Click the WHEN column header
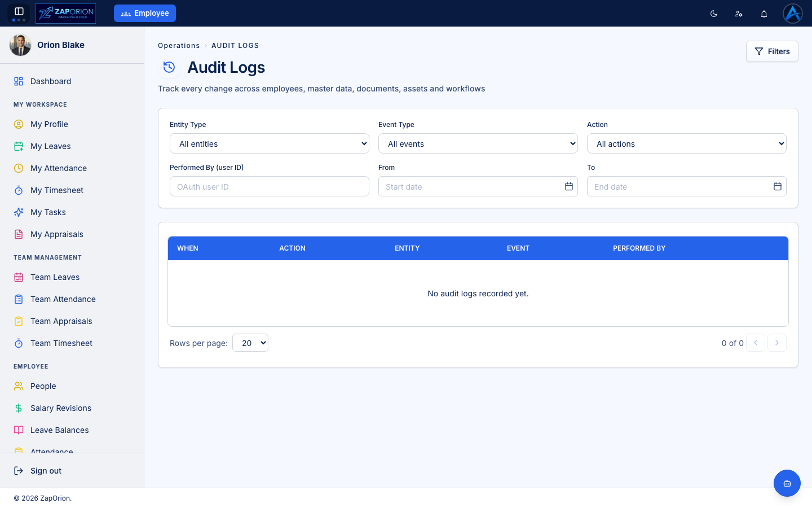Screen dimensions: 812x508 tap(188, 248)
